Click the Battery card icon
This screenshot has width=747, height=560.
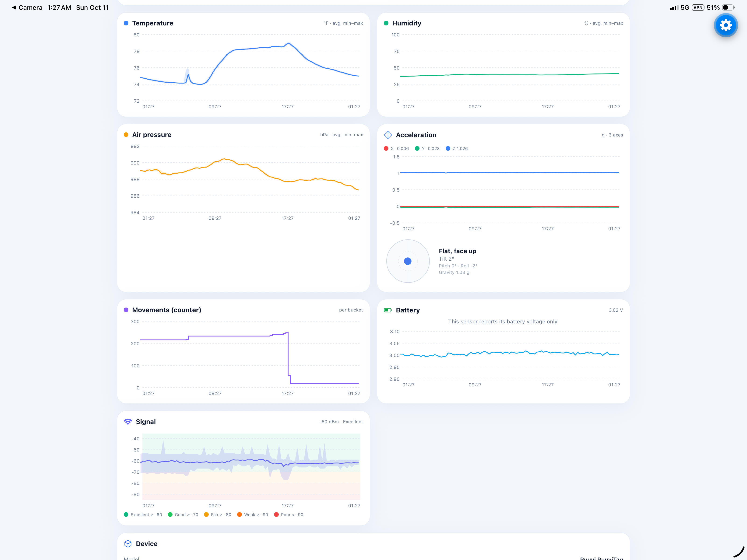388,310
